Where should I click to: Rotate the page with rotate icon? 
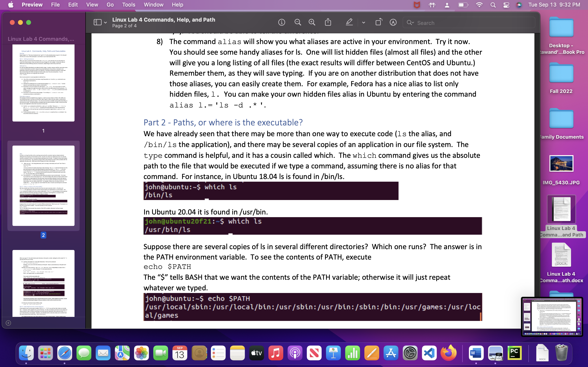pos(379,22)
